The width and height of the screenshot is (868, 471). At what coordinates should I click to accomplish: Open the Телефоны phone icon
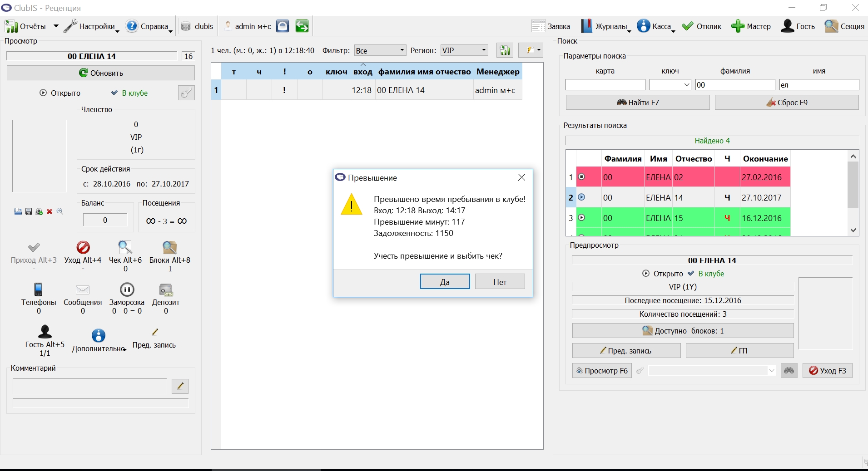tap(39, 289)
